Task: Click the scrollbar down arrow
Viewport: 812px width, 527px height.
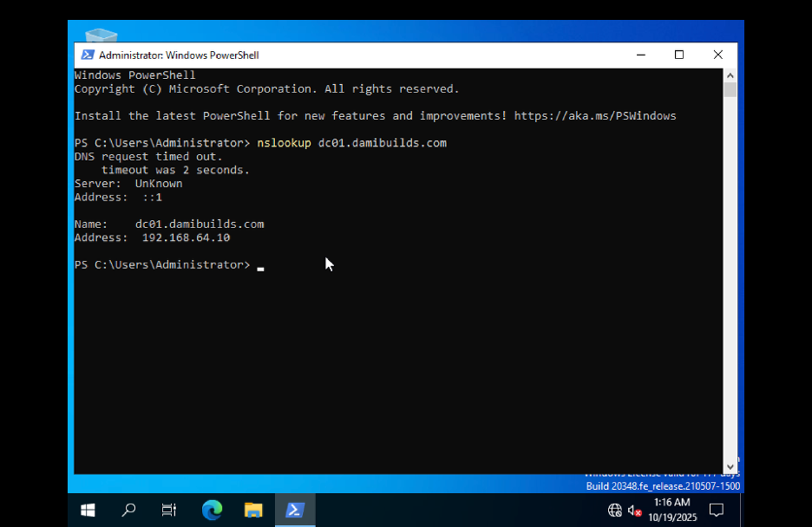Action: point(730,465)
